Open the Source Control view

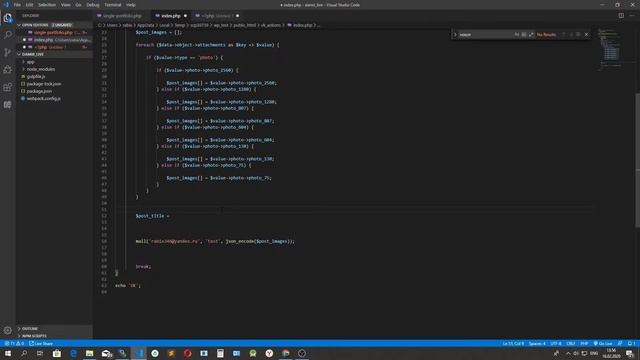[8, 52]
